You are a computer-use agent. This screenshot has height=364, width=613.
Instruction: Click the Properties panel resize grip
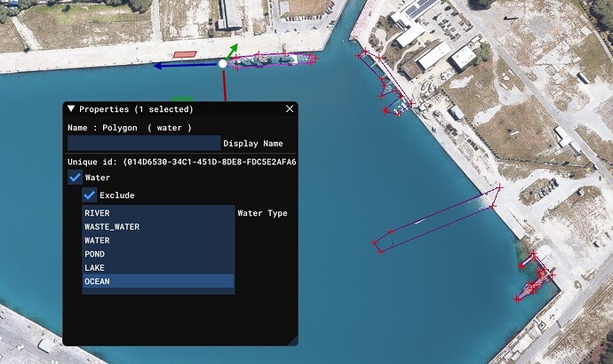pyautogui.click(x=293, y=341)
